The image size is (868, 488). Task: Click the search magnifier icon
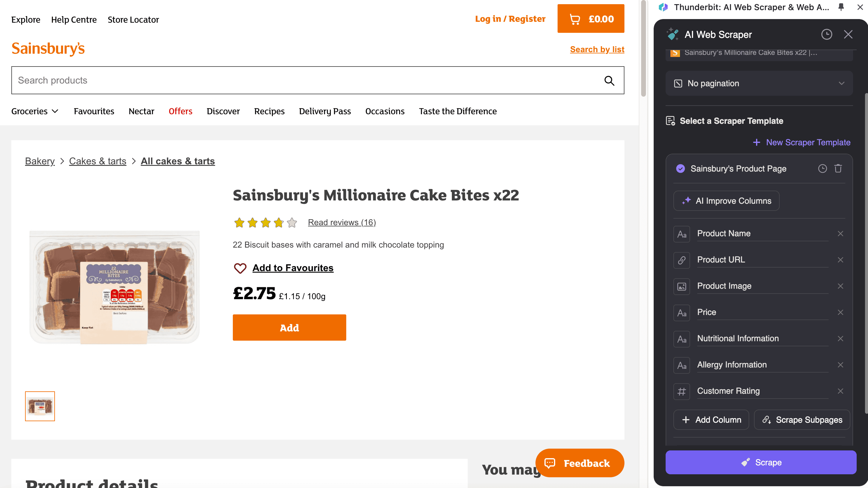click(x=609, y=81)
